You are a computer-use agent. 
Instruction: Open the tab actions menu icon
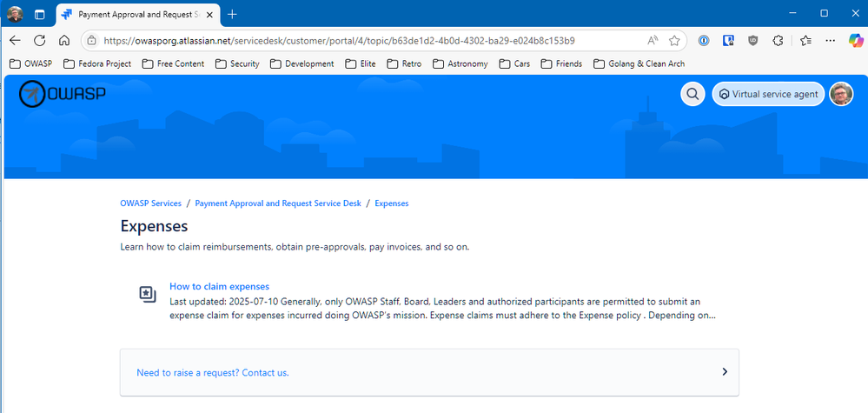pos(39,15)
